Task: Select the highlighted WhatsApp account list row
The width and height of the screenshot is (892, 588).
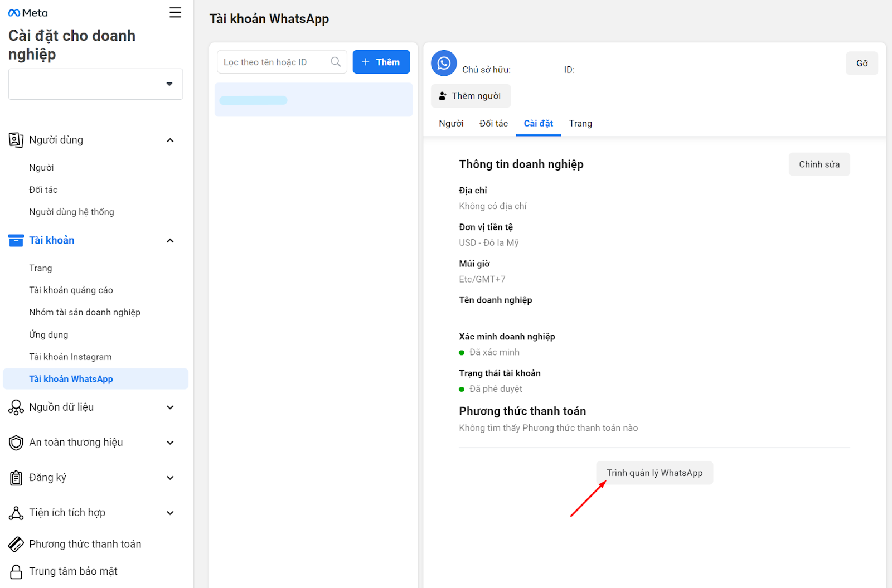Action: 313,100
